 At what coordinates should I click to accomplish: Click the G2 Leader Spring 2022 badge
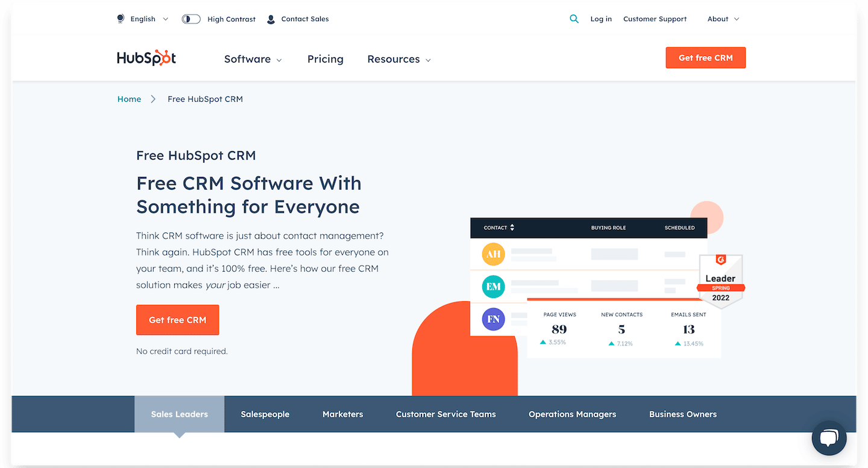click(720, 281)
